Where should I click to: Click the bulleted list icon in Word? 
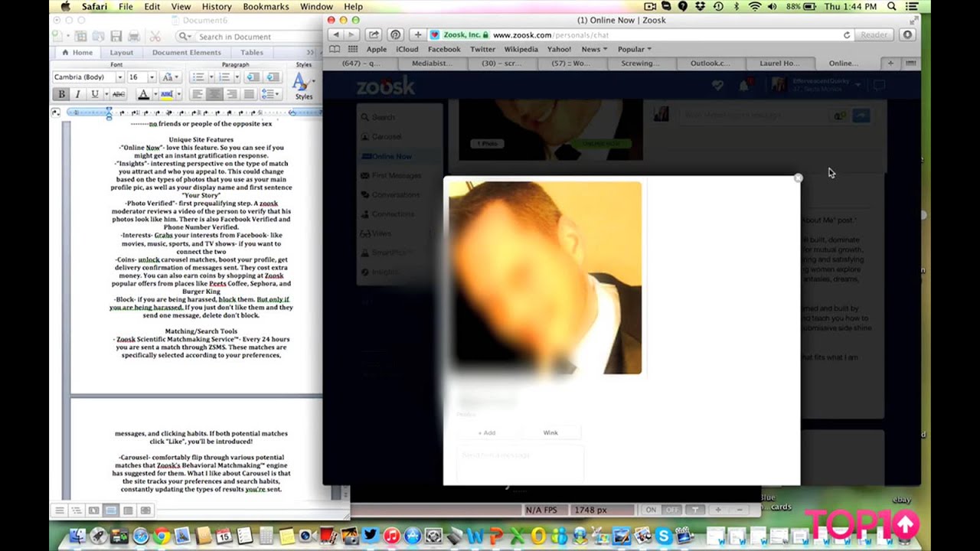click(x=198, y=77)
